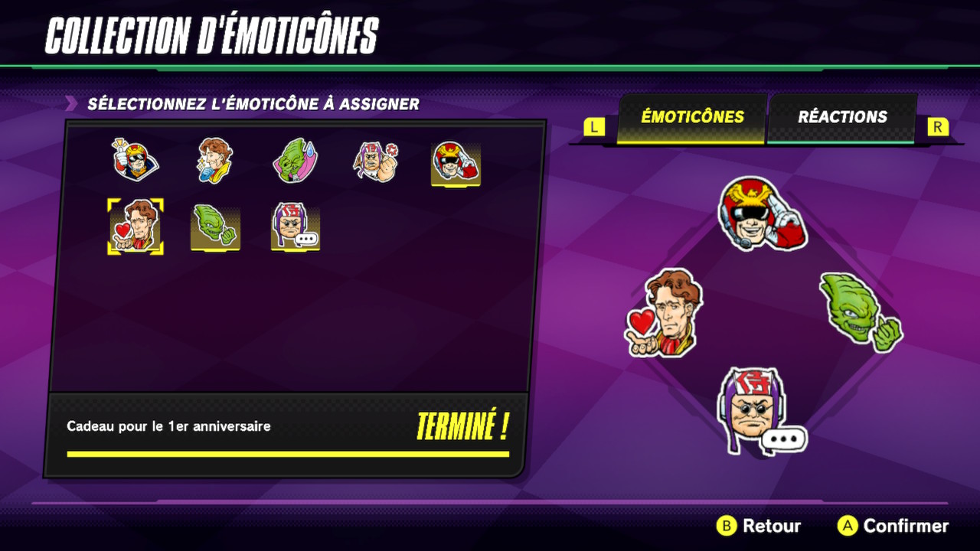
Task: Click the yellow anniversary progress bar
Action: coord(288,454)
